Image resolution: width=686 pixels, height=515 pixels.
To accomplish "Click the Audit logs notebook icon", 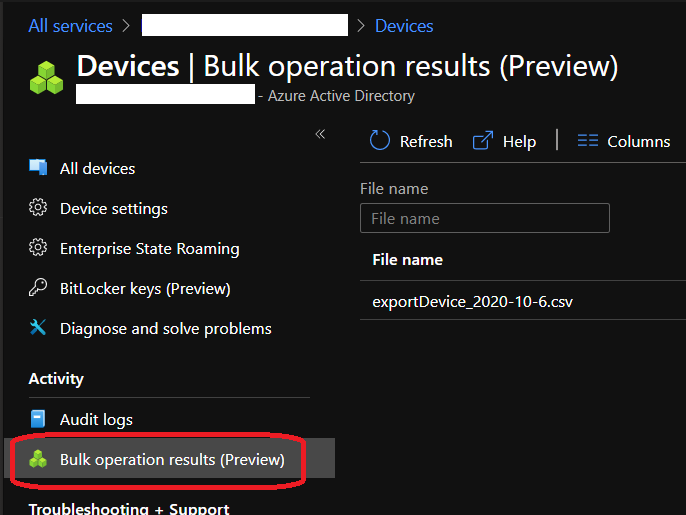I will (x=38, y=419).
